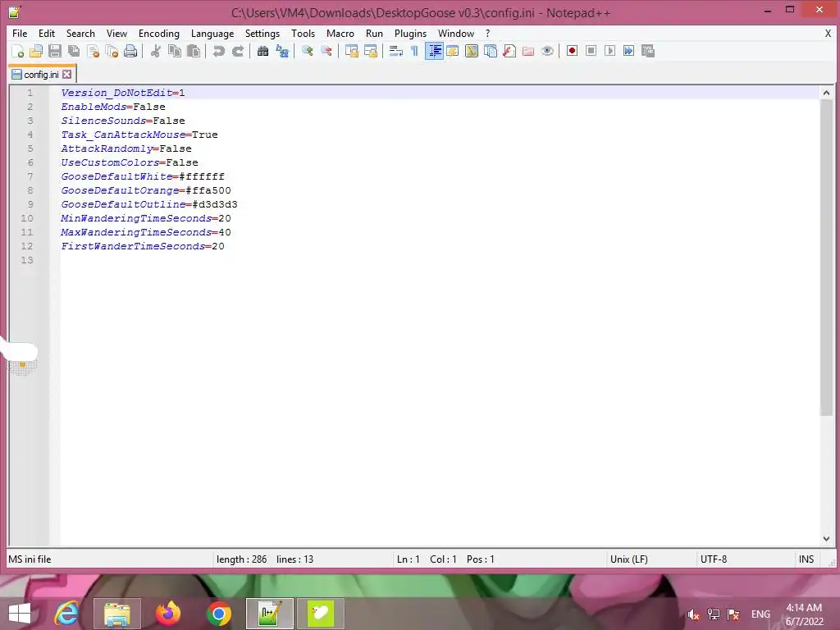Click the GooseDefaultOrange=#ffa500 line
This screenshot has height=630, width=840.
pyautogui.click(x=146, y=190)
